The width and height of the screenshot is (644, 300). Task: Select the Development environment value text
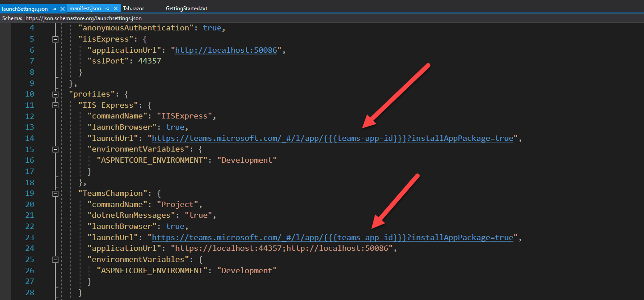(x=246, y=160)
